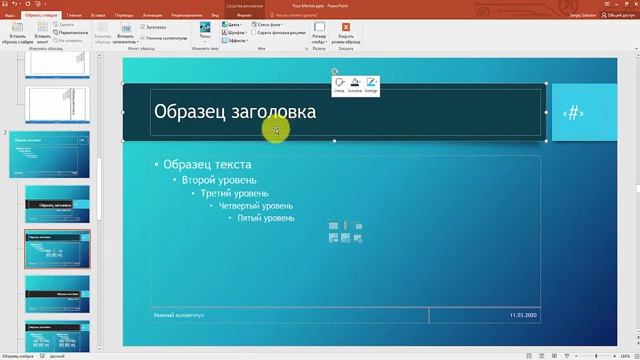Open the Главная (Home) tab
The image size is (640, 360).
click(74, 15)
